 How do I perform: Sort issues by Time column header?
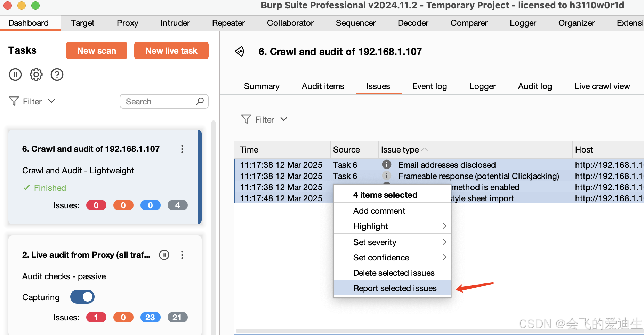pyautogui.click(x=282, y=150)
